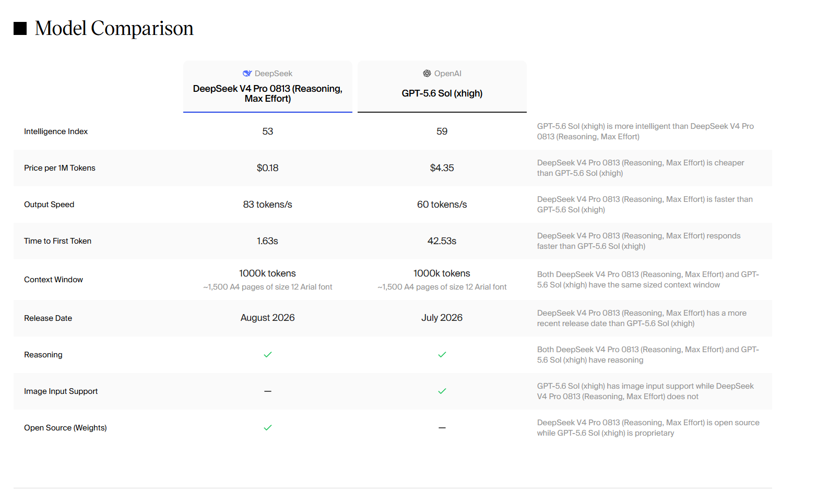
Task: Click the 'is faster than GPT-5.6 Sol' summary
Action: (x=645, y=205)
